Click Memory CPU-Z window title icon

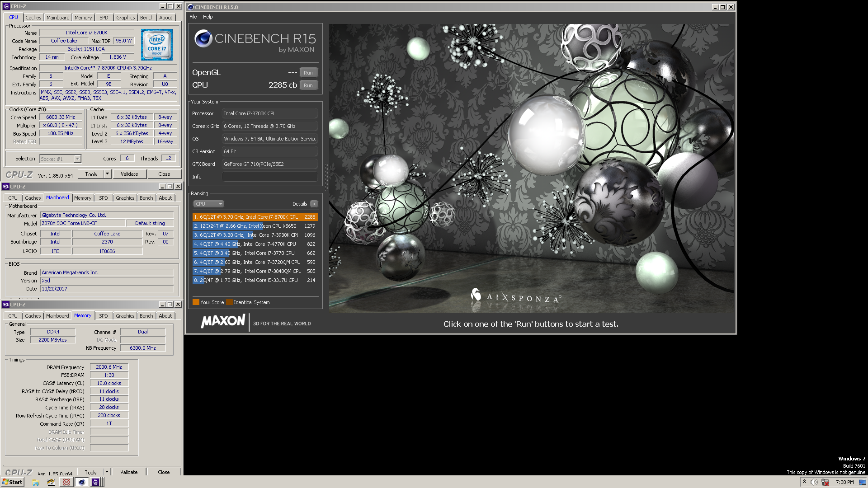[6, 305]
